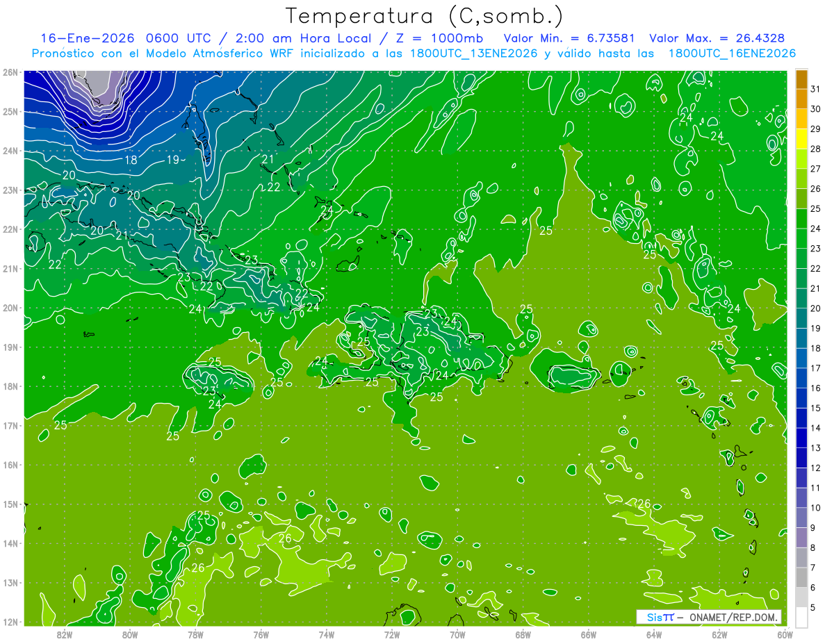Viewport: 834px width, 644px height.
Task: Click the 23N latitude axis label
Action: (10, 190)
